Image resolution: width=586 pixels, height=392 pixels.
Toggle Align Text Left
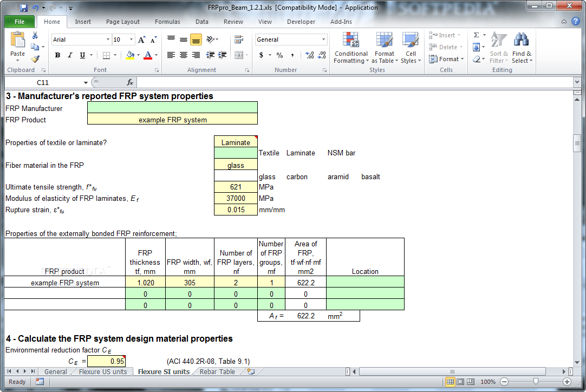(x=171, y=55)
